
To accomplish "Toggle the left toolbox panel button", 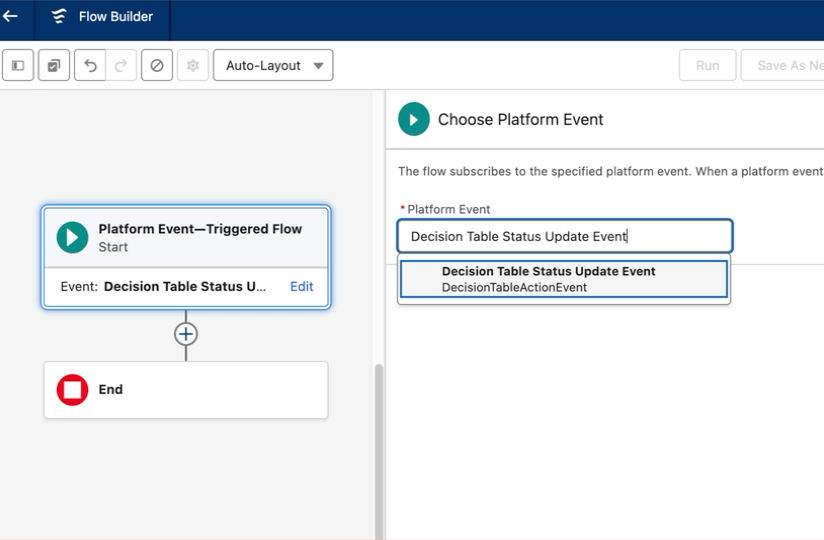I will point(18,65).
